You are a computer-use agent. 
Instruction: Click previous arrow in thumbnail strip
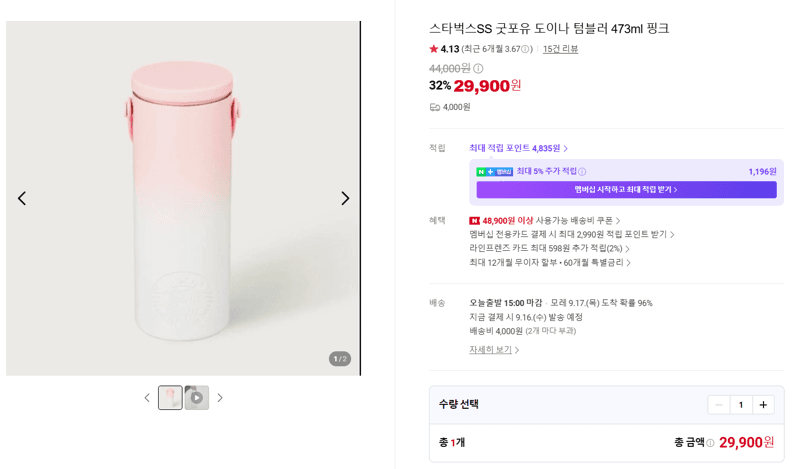point(147,398)
